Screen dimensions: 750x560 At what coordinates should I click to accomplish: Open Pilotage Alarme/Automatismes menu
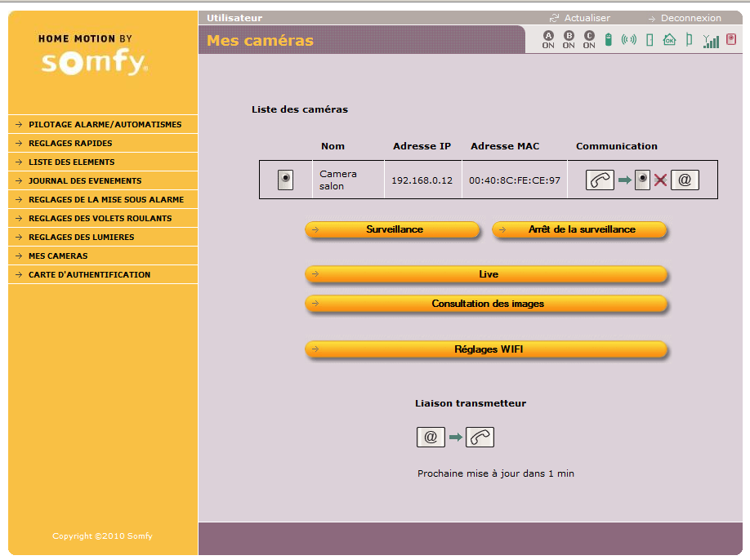105,125
